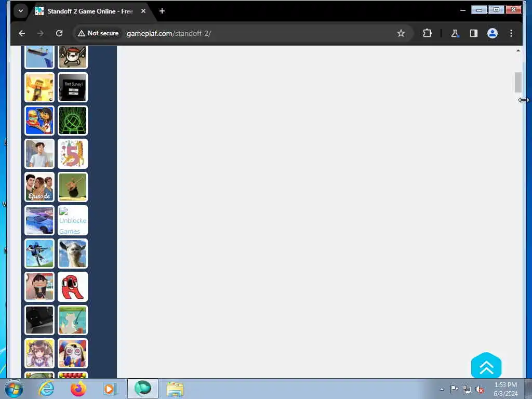Click the muted volume tray icon
This screenshot has height=399, width=532.
(480, 389)
